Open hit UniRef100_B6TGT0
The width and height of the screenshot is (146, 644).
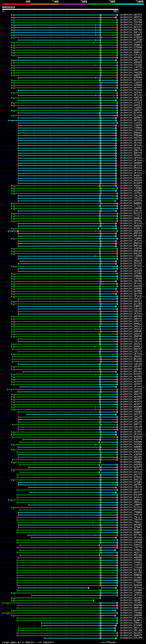[131, 27]
